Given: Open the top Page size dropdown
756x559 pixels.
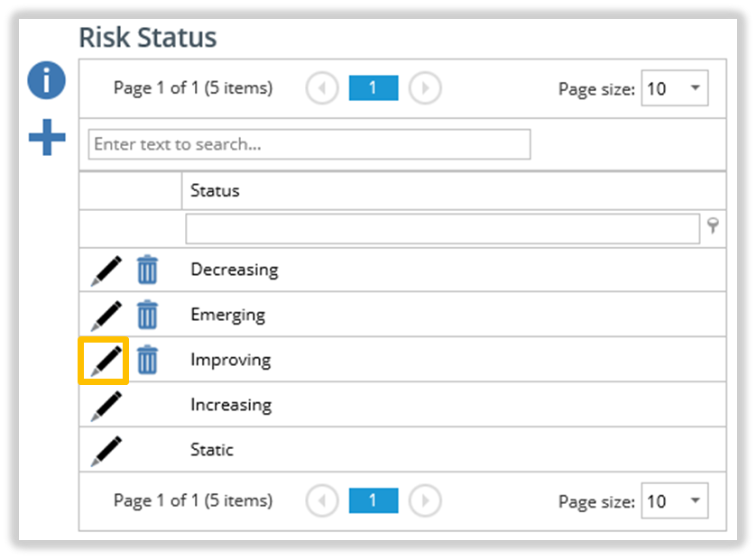Looking at the screenshot, I should [x=675, y=87].
